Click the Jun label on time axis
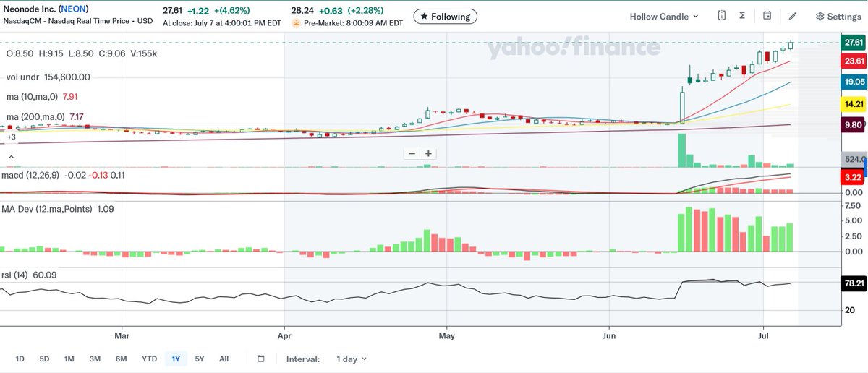The width and height of the screenshot is (868, 373). click(609, 335)
